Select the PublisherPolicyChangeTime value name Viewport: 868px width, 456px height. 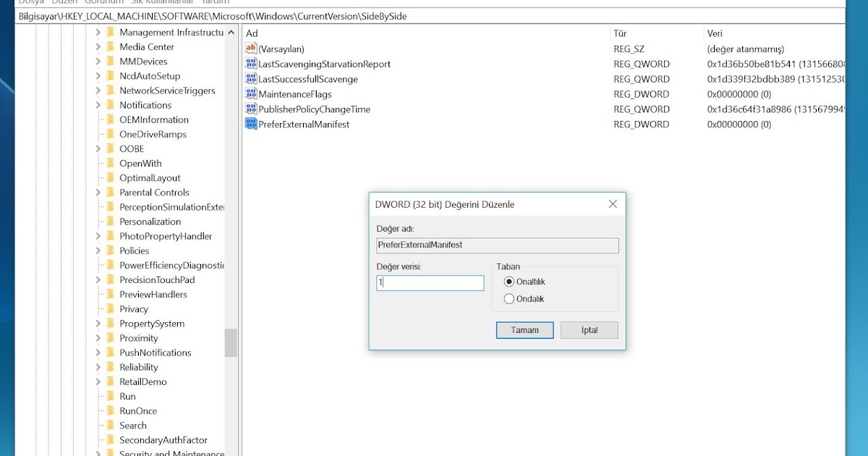[315, 109]
